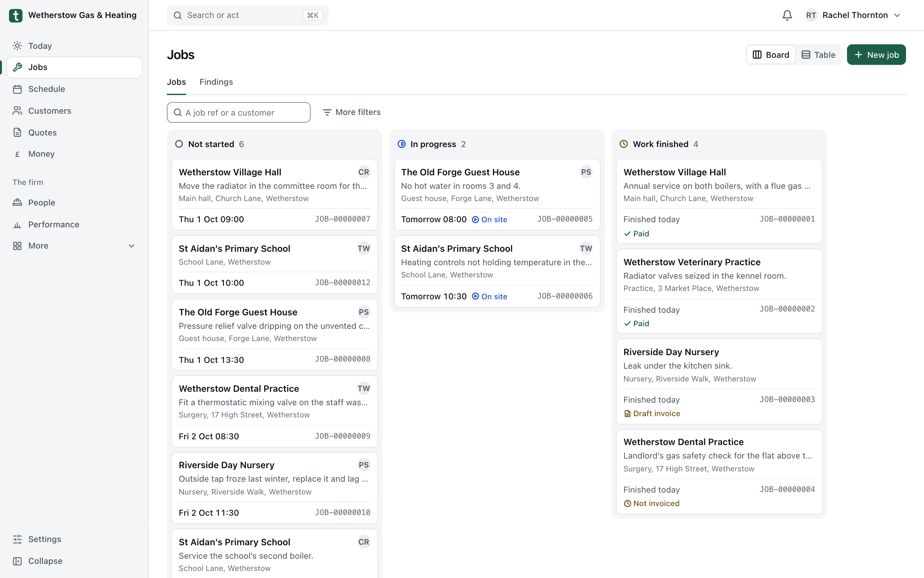The height and width of the screenshot is (578, 924).
Task: Open the Money section
Action: (74, 154)
